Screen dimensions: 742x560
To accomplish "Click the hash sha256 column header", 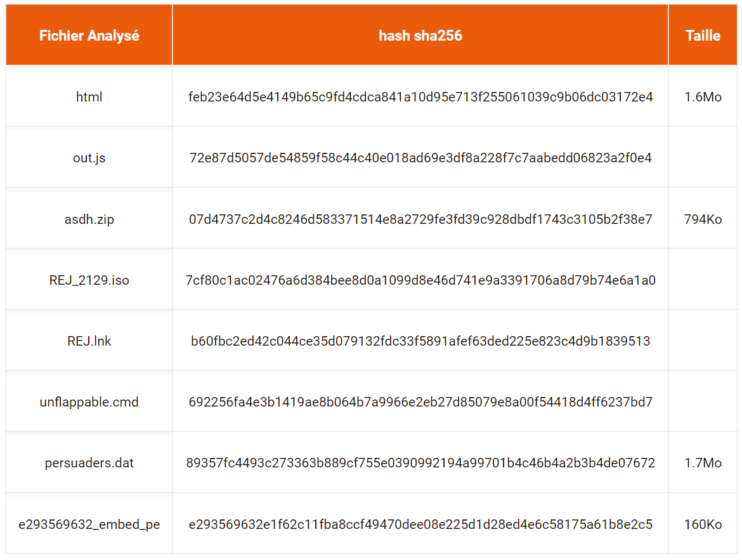I will pyautogui.click(x=420, y=36).
